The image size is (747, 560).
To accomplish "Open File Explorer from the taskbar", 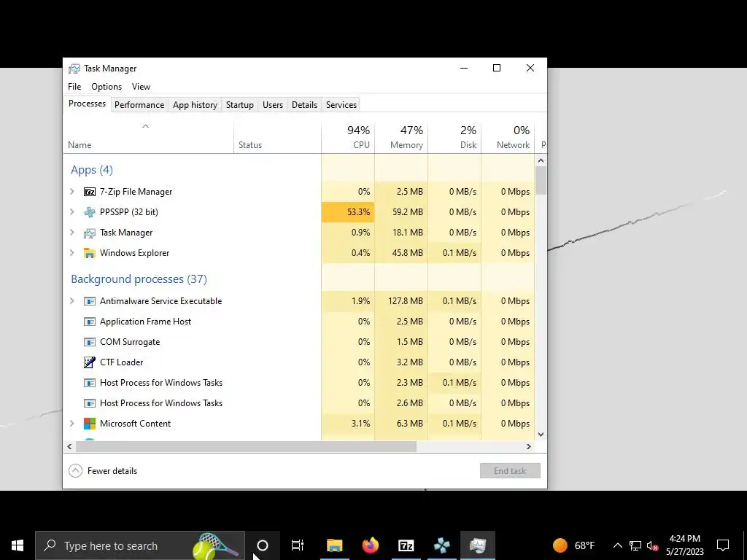I will point(334,545).
